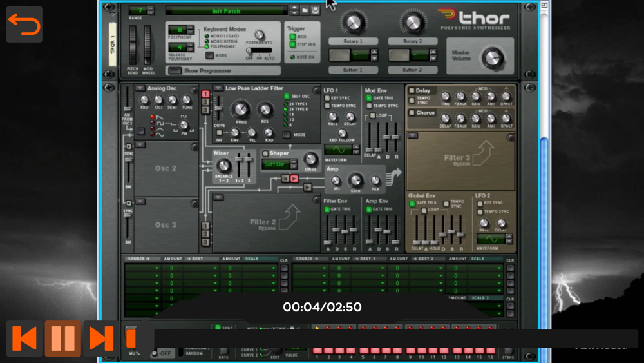Click the video progress bar
This screenshot has width=644, height=363.
[382, 338]
